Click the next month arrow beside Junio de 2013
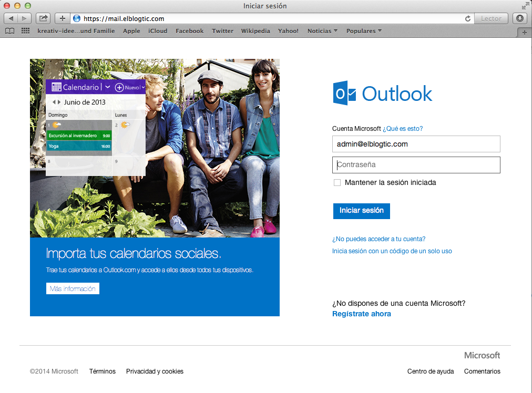 [x=59, y=102]
